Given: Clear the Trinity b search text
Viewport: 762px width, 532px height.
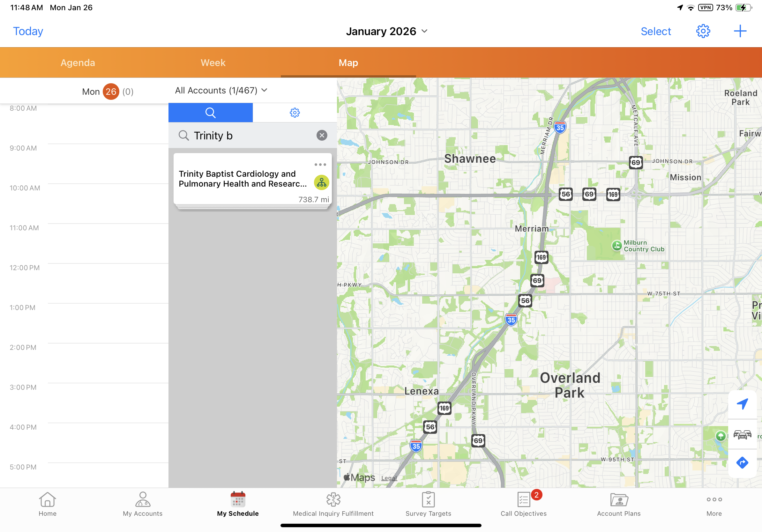Looking at the screenshot, I should [322, 135].
